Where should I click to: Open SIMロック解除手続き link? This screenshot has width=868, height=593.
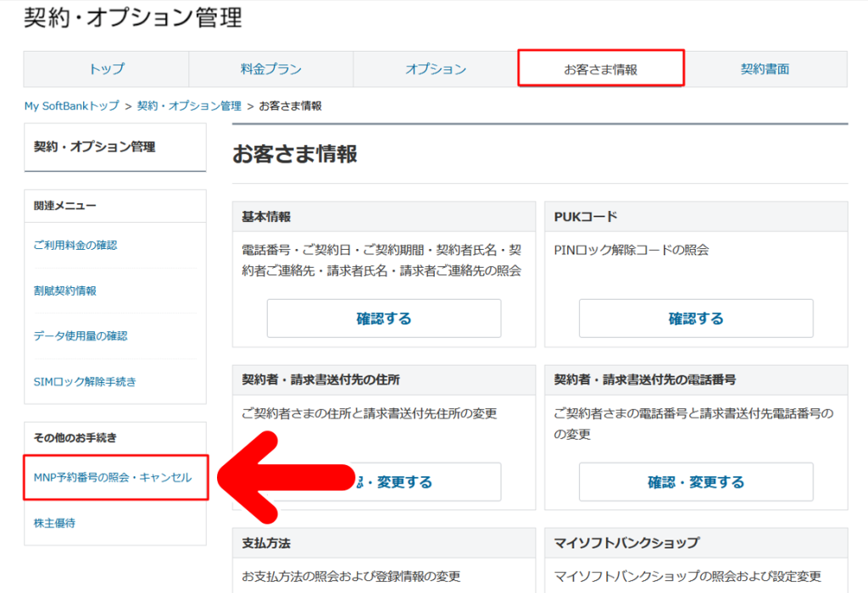tap(85, 381)
